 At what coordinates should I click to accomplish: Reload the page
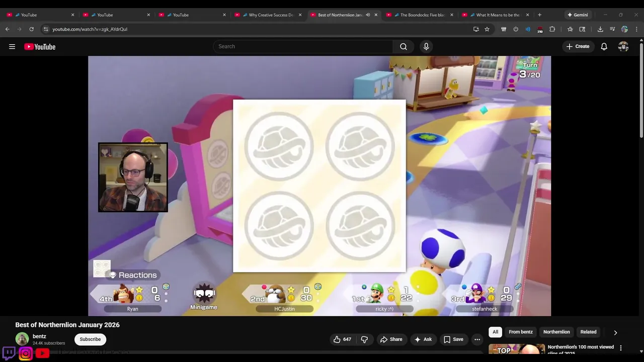point(31,29)
